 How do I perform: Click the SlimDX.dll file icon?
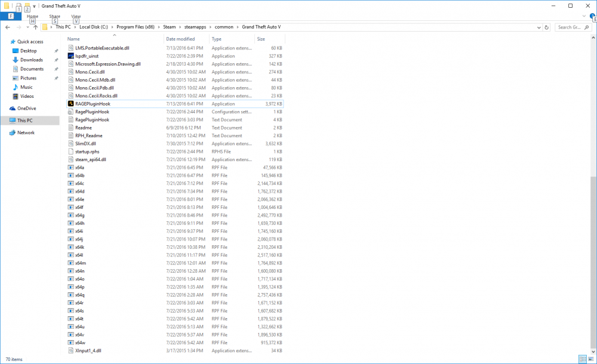tap(71, 144)
